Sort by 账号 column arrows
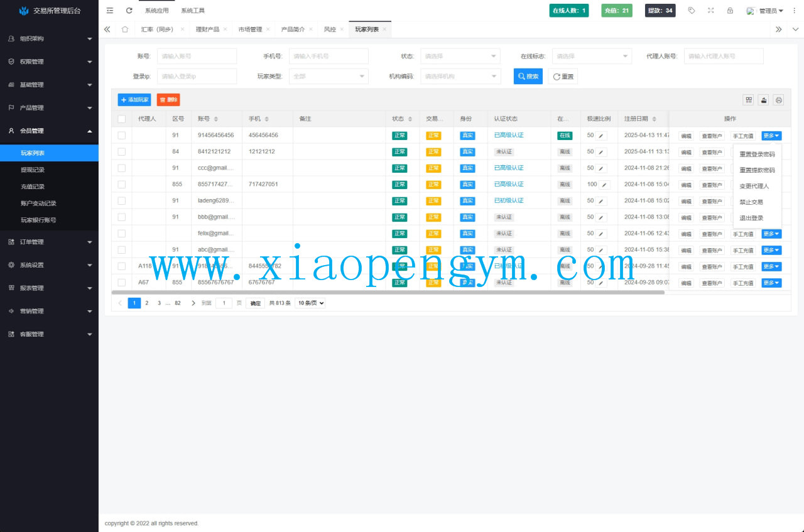 click(216, 119)
